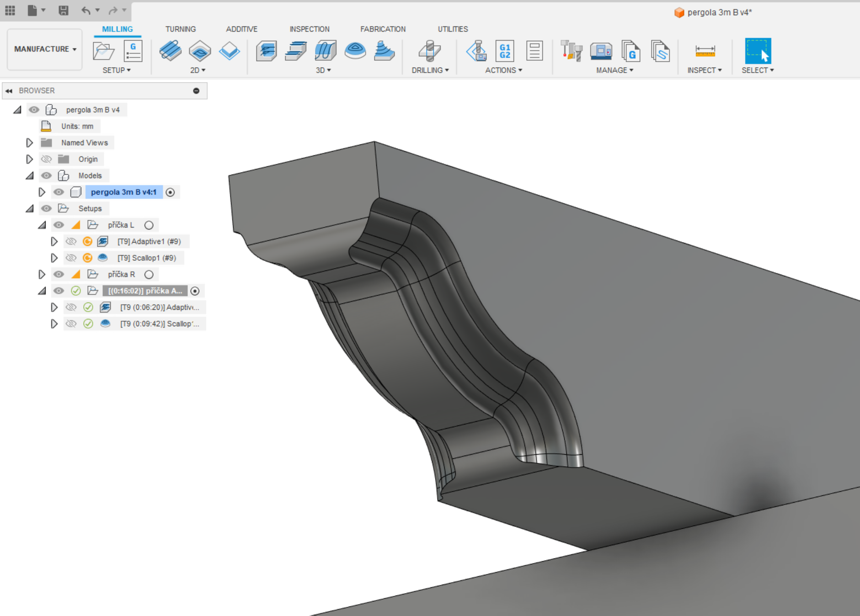Select the [T9] Scallop1 (#9) operation

coord(146,258)
